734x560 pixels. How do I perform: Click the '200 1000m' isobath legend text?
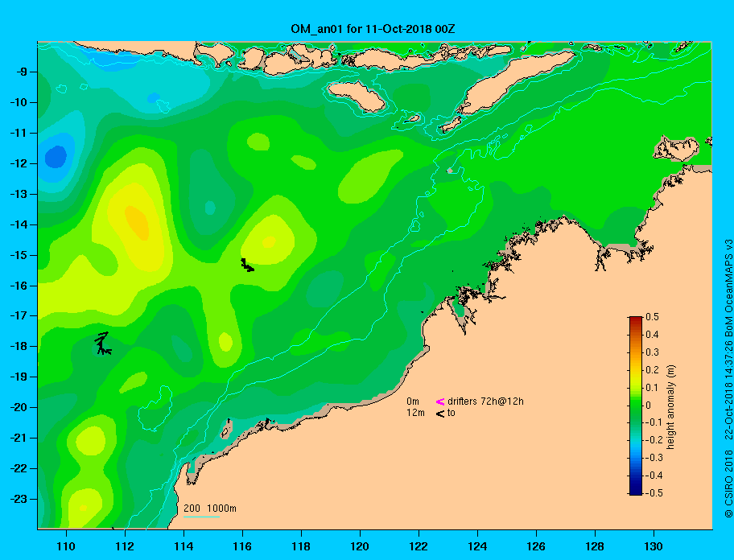pyautogui.click(x=210, y=508)
